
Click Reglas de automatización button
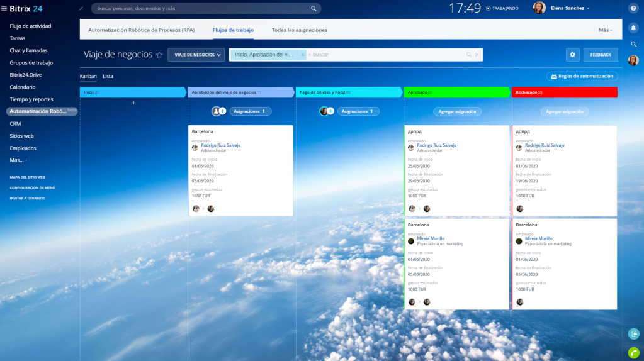(582, 76)
